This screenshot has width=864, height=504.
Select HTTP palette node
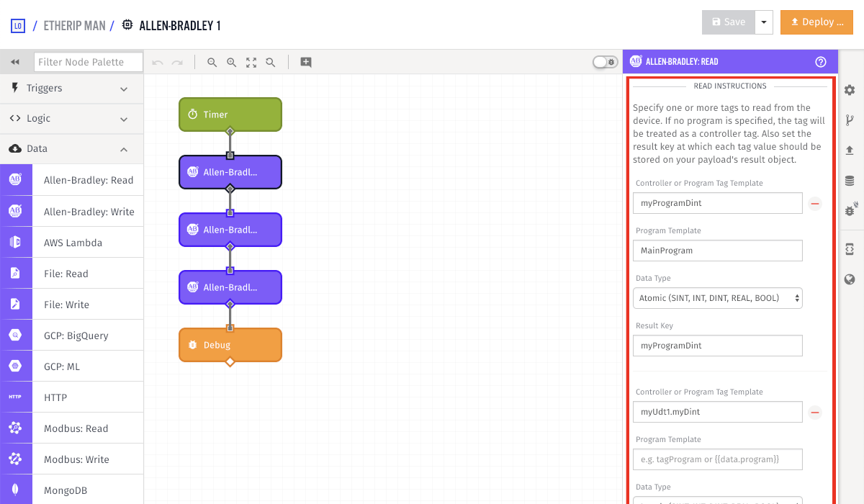tap(72, 397)
